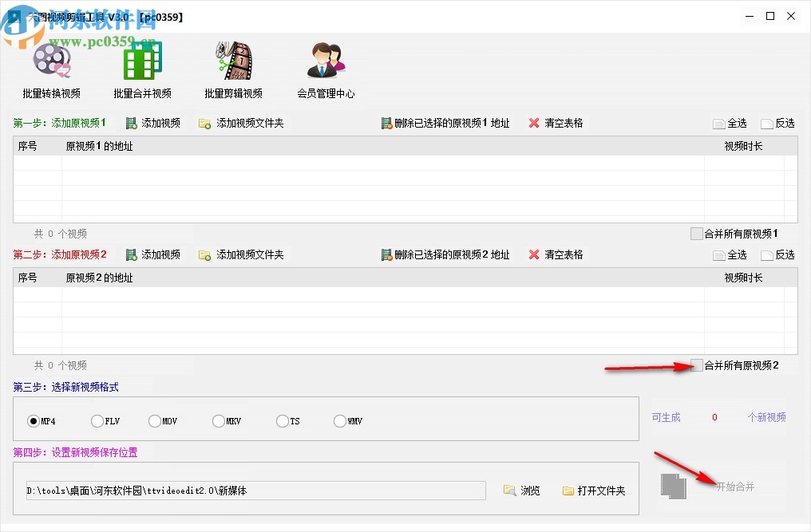Enable 合并所有原视频2 checkbox
811x532 pixels.
(x=697, y=365)
